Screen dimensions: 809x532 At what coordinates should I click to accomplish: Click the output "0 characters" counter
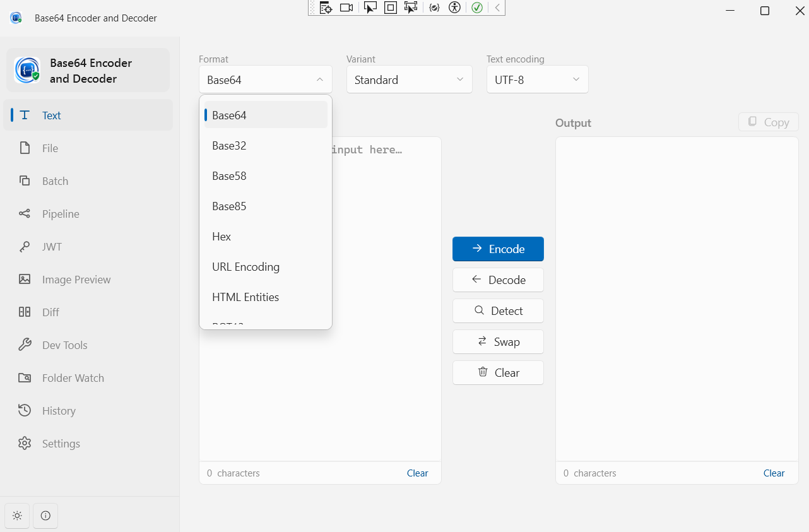click(x=590, y=473)
